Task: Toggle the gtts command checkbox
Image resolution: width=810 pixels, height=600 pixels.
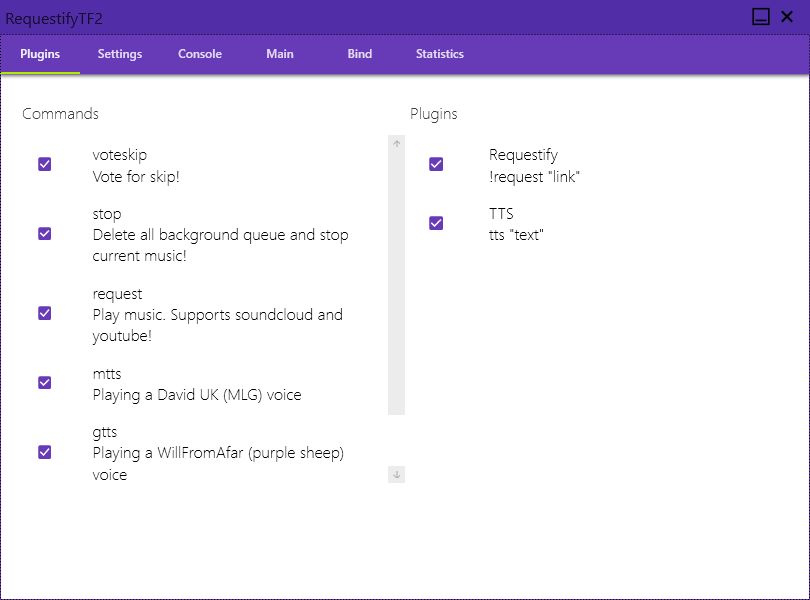Action: 44,452
